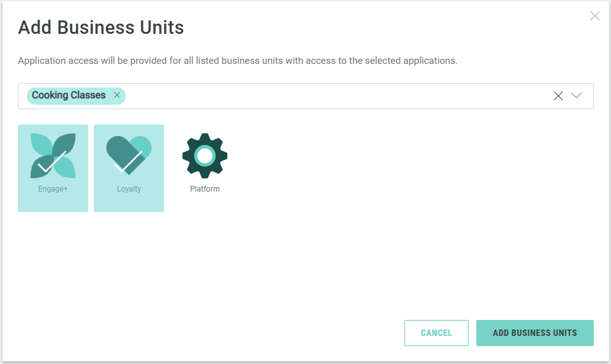The height and width of the screenshot is (364, 611).
Task: Click the Engage+ text label
Action: [x=53, y=189]
